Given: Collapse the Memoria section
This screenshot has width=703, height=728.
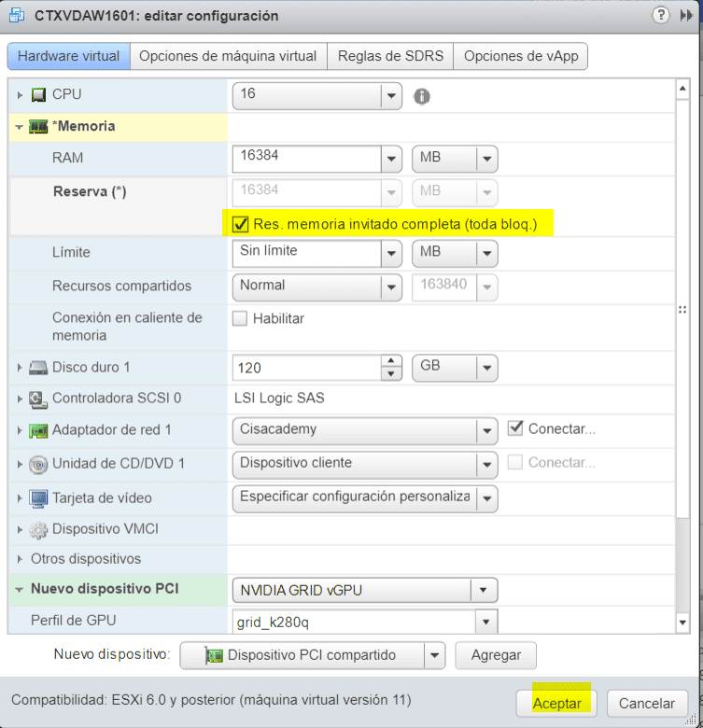Looking at the screenshot, I should (x=19, y=127).
